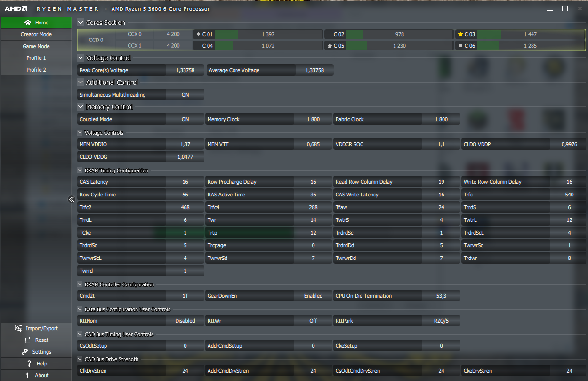Click the gray star on core C 05
This screenshot has height=381, width=588.
pos(330,46)
